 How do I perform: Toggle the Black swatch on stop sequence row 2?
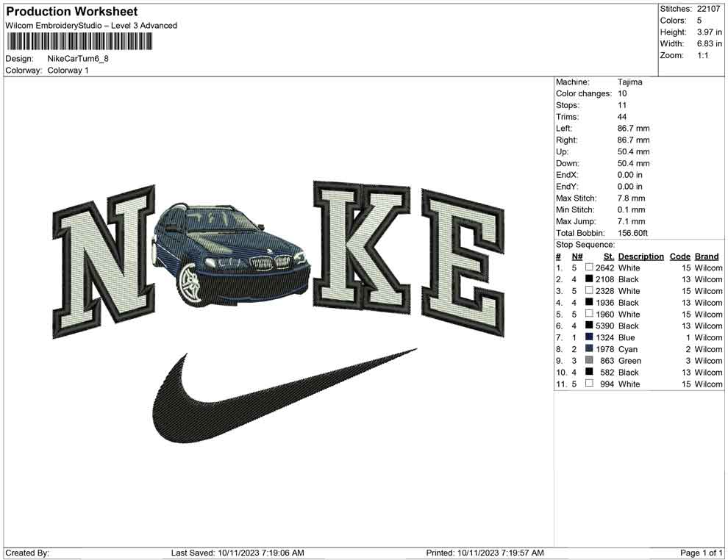[588, 279]
